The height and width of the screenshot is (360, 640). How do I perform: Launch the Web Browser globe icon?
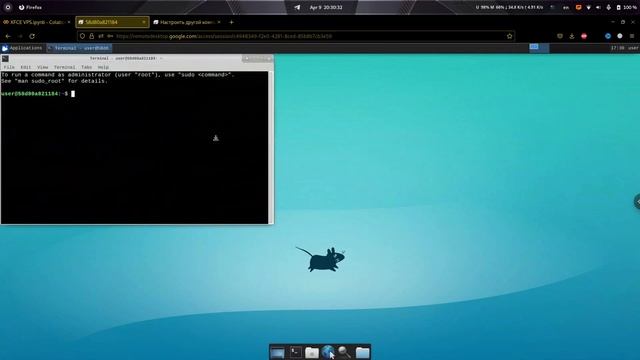click(328, 352)
